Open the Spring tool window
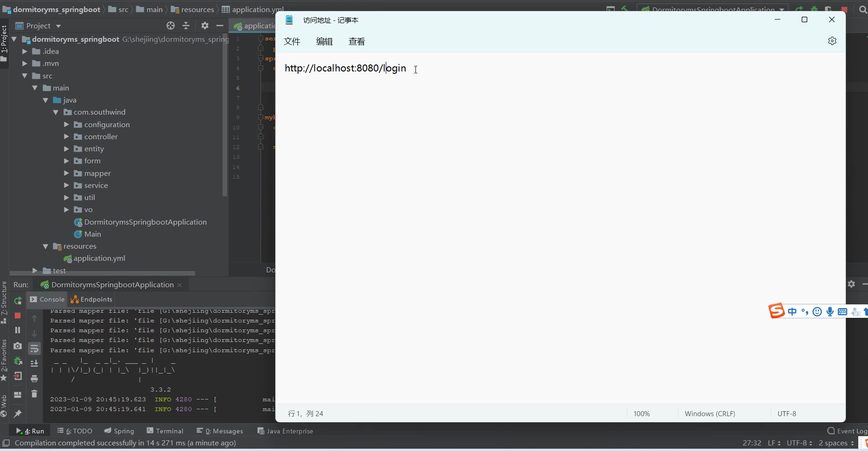Viewport: 868px width, 451px height. tap(119, 431)
